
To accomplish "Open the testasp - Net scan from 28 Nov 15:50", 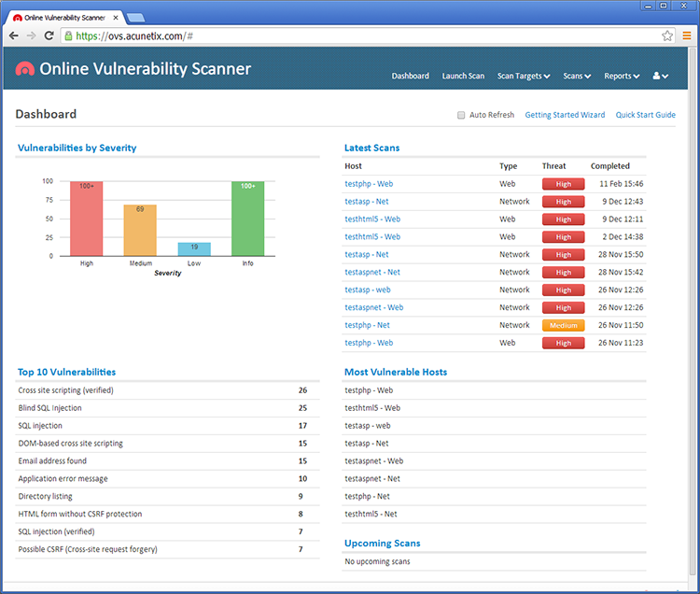I will [367, 254].
